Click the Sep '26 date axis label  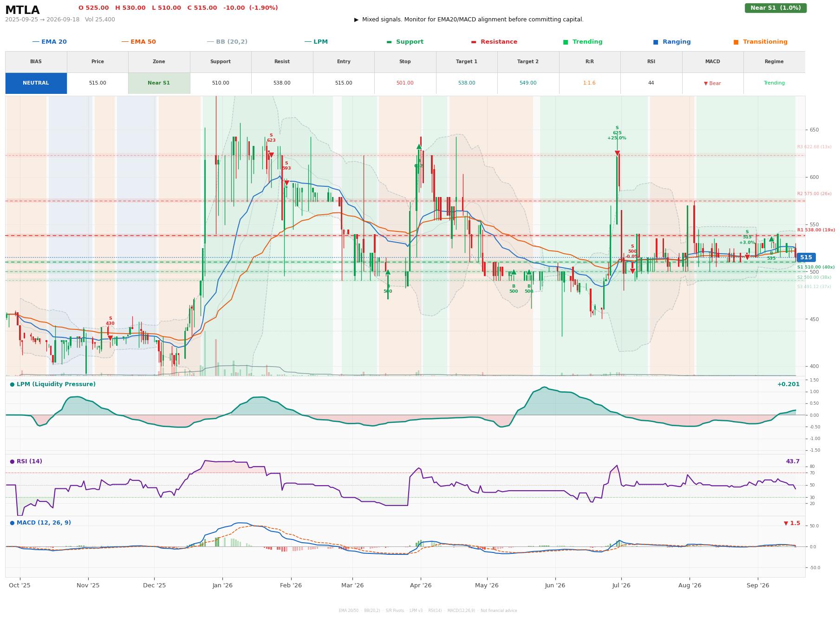click(x=758, y=585)
